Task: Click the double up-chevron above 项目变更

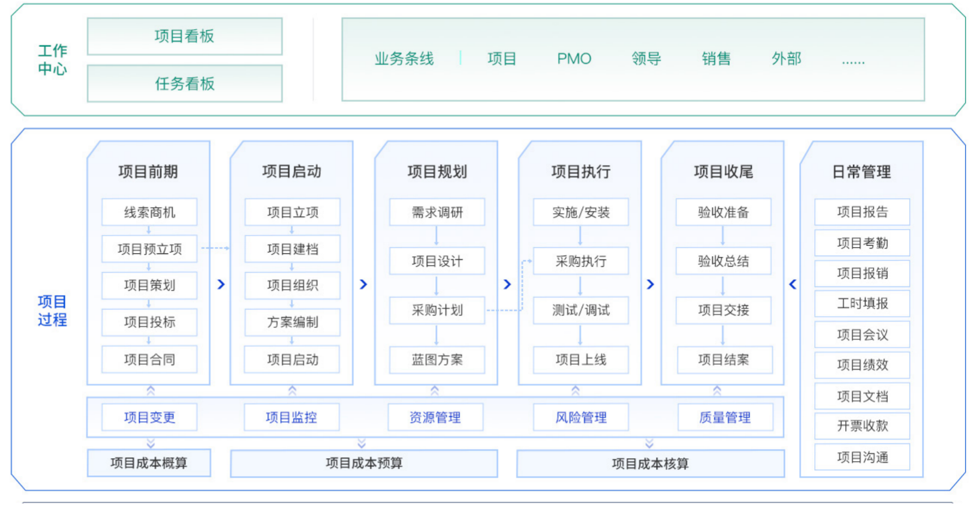Action: point(150,391)
